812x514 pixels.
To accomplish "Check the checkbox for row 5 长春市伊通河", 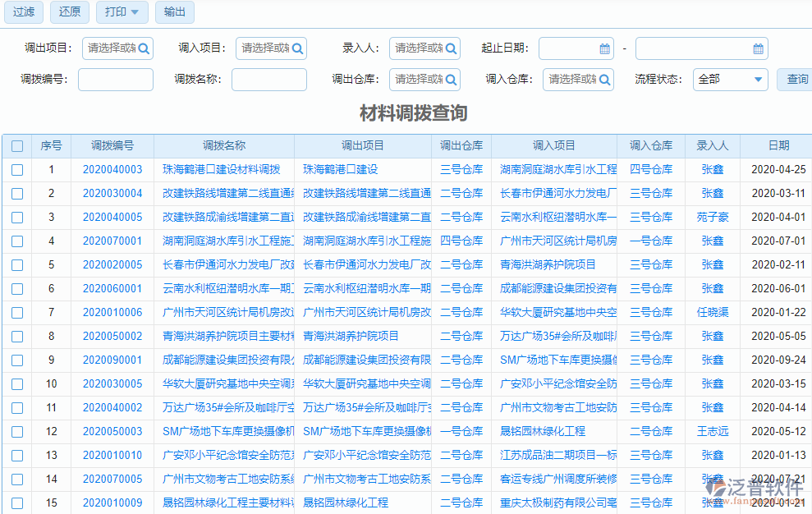I will (x=17, y=264).
